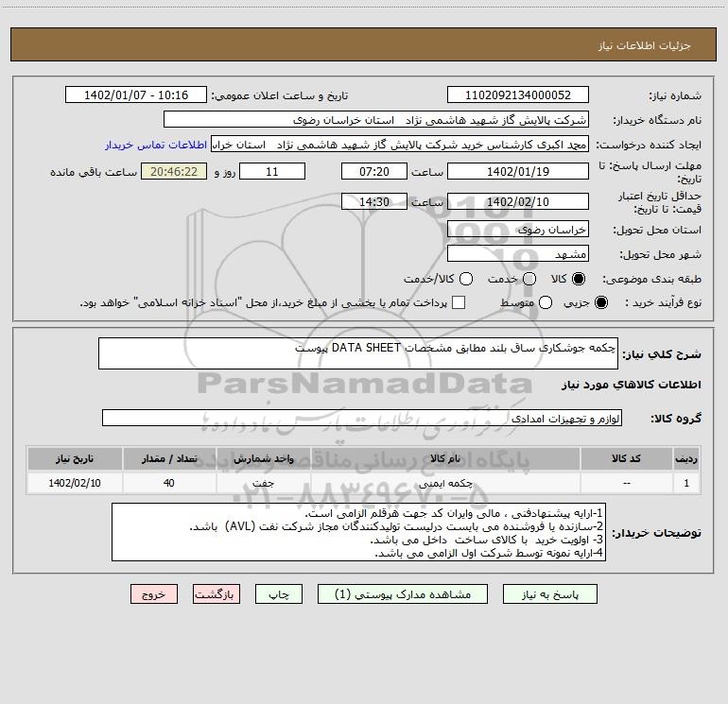
Task: Open مشاهده مدارک پیوستی (1) attachments
Action: [395, 594]
